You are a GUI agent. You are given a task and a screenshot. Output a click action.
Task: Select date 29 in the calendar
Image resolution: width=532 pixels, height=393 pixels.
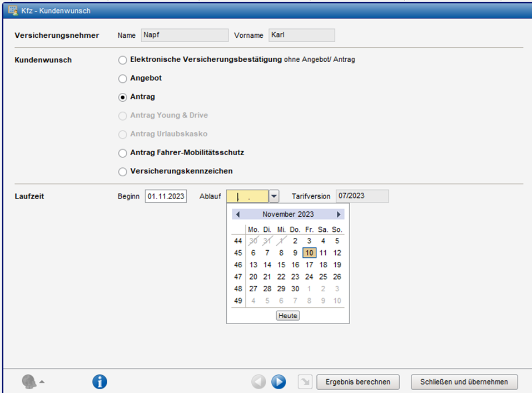281,289
